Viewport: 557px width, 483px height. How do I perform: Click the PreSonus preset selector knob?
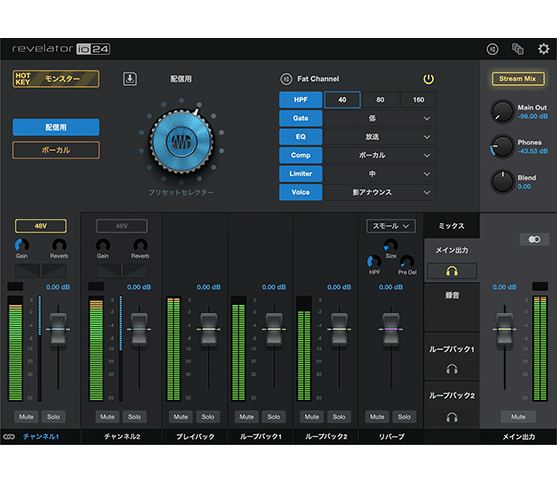pyautogui.click(x=182, y=142)
